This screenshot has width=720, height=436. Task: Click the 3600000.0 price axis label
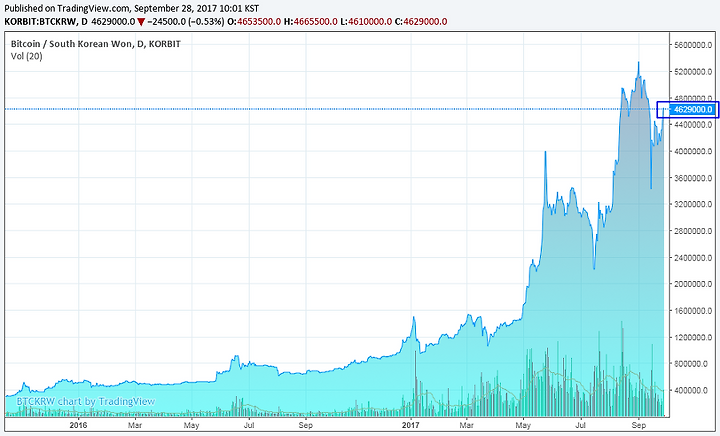click(693, 178)
